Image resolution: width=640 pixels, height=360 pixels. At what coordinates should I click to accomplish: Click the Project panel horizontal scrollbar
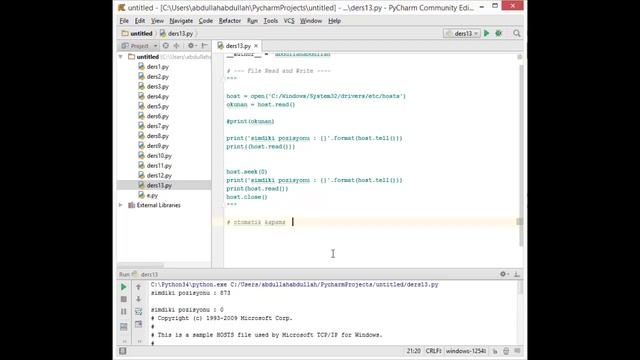pyautogui.click(x=140, y=265)
